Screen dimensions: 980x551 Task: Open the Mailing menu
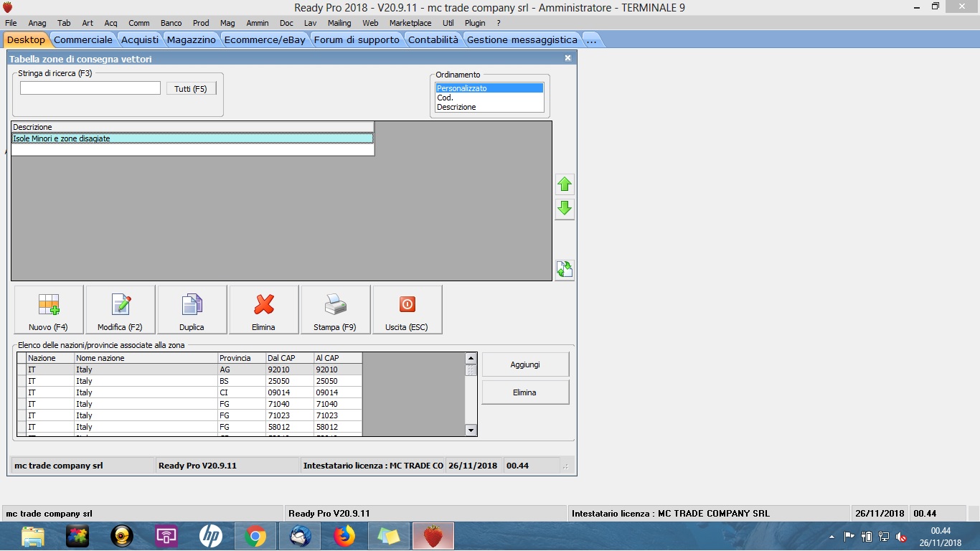(339, 23)
